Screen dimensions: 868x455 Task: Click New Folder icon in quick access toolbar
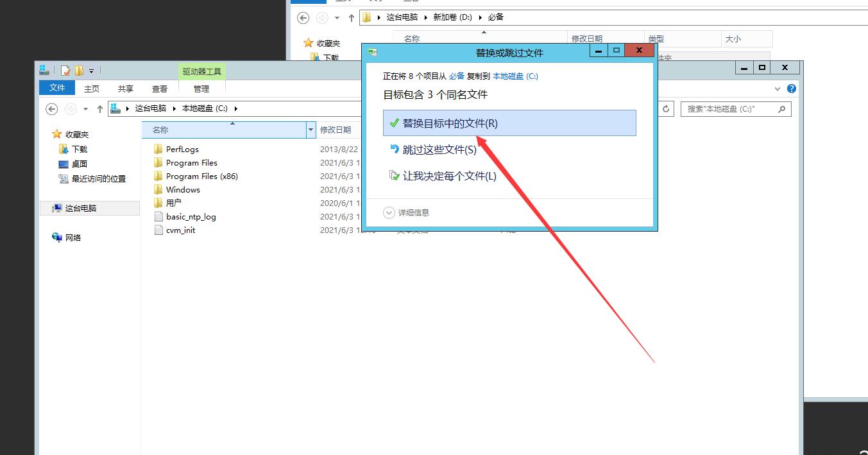(x=79, y=71)
